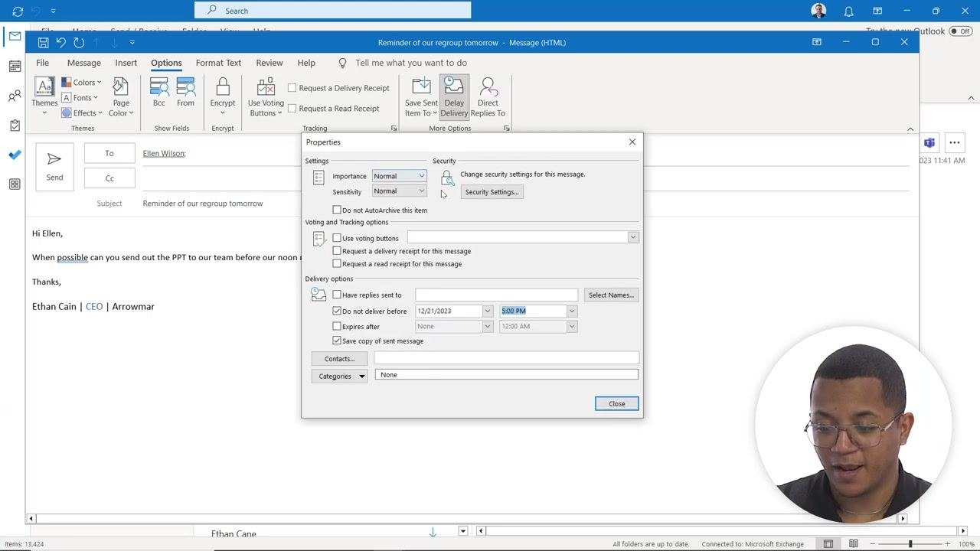Show the From field
The width and height of the screenshot is (980, 551).
tap(185, 93)
